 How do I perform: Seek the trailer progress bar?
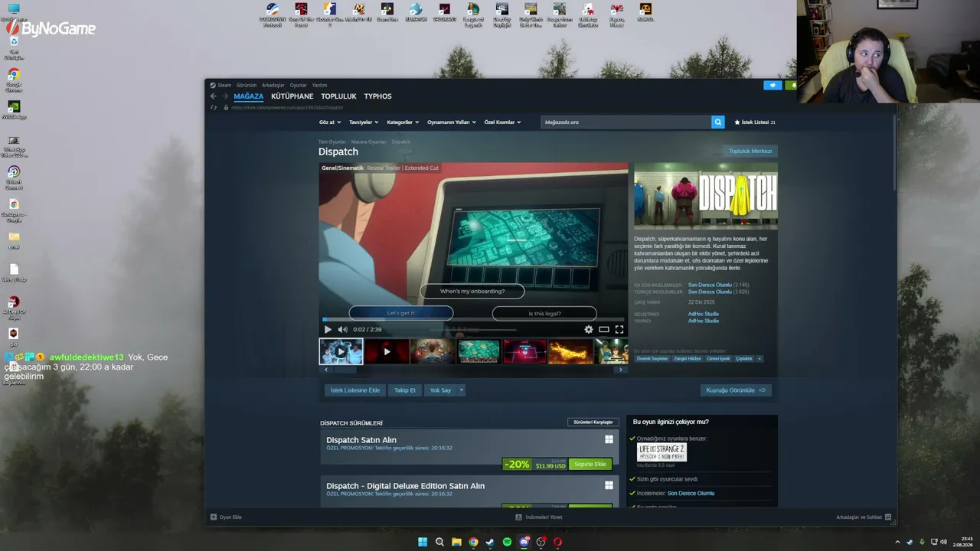[473, 319]
